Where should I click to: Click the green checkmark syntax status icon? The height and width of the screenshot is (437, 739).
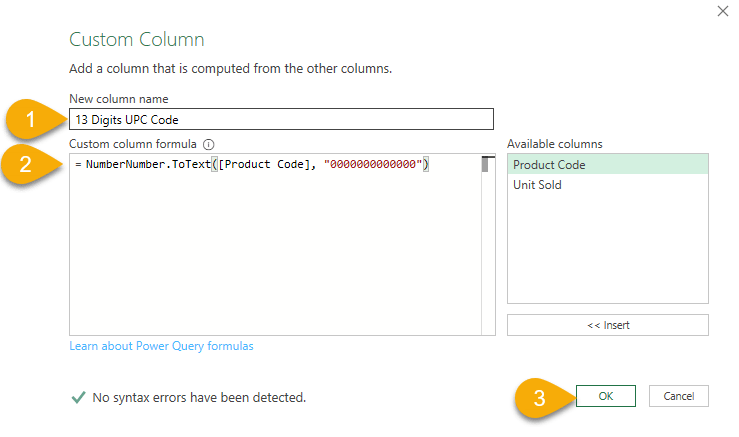click(x=78, y=397)
